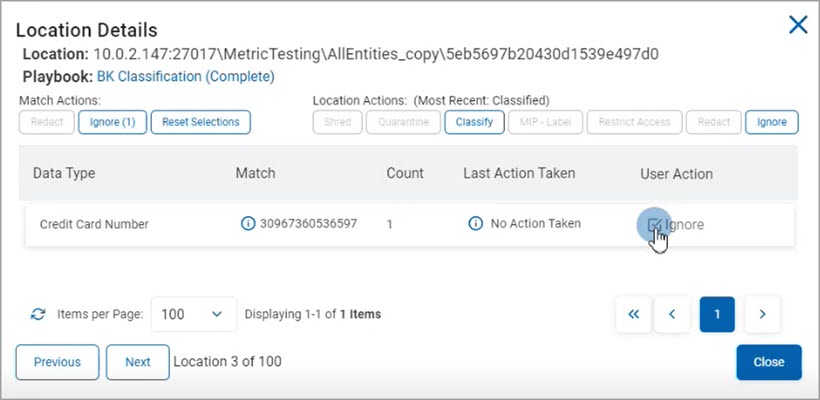Click info icon beside No Action Taken
The height and width of the screenshot is (400, 820).
476,224
